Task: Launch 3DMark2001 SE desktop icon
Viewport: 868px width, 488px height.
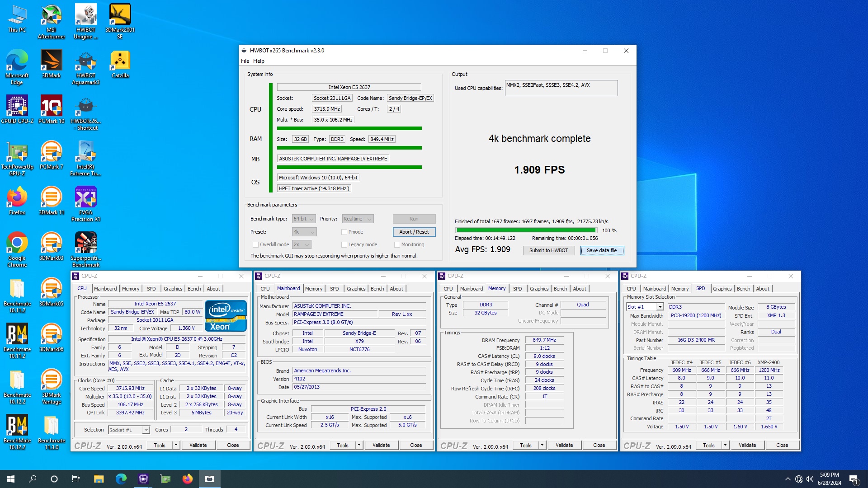Action: [120, 22]
